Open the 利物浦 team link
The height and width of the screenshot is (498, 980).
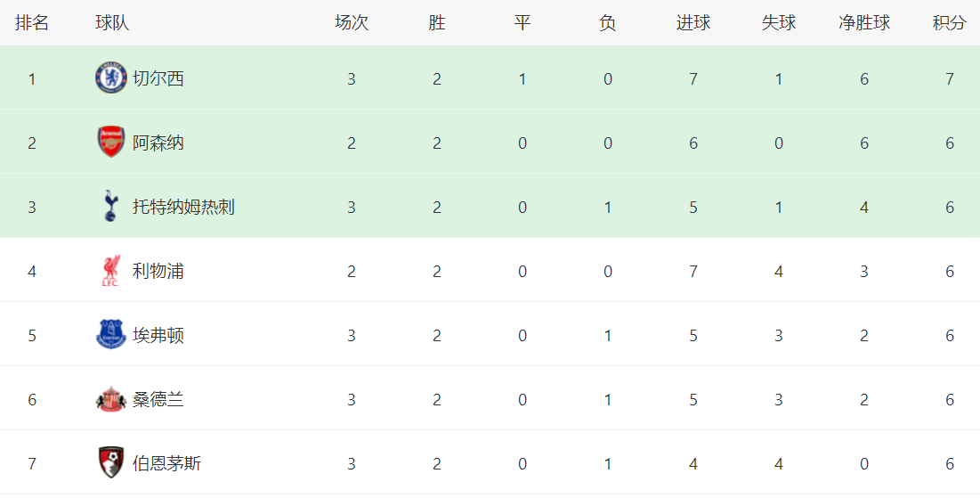tap(158, 271)
